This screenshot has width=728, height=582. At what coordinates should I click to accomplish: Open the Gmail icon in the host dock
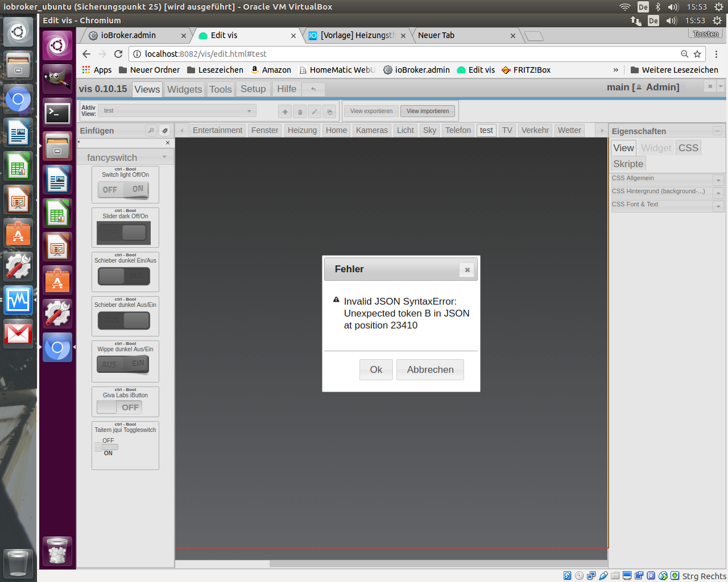pyautogui.click(x=18, y=333)
